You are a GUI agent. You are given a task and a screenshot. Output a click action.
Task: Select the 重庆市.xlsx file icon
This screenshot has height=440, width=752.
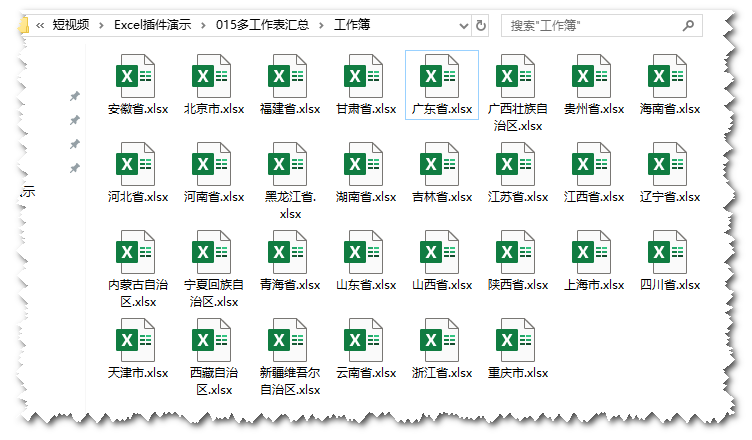[x=515, y=340]
